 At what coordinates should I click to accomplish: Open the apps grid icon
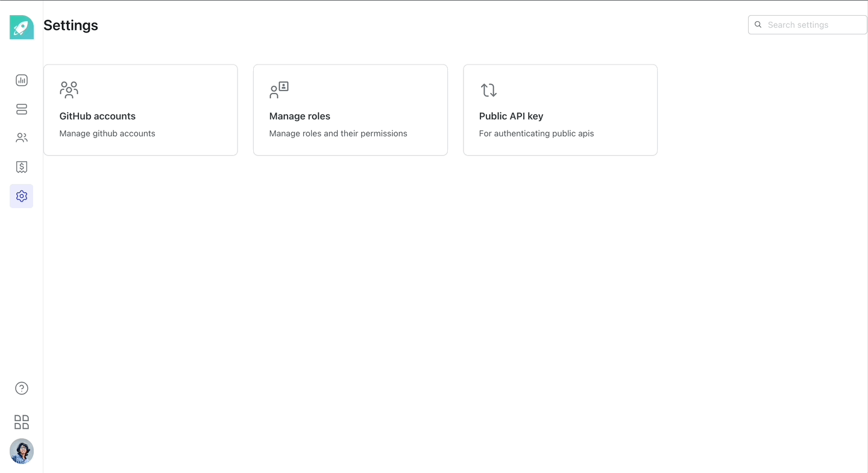22,422
